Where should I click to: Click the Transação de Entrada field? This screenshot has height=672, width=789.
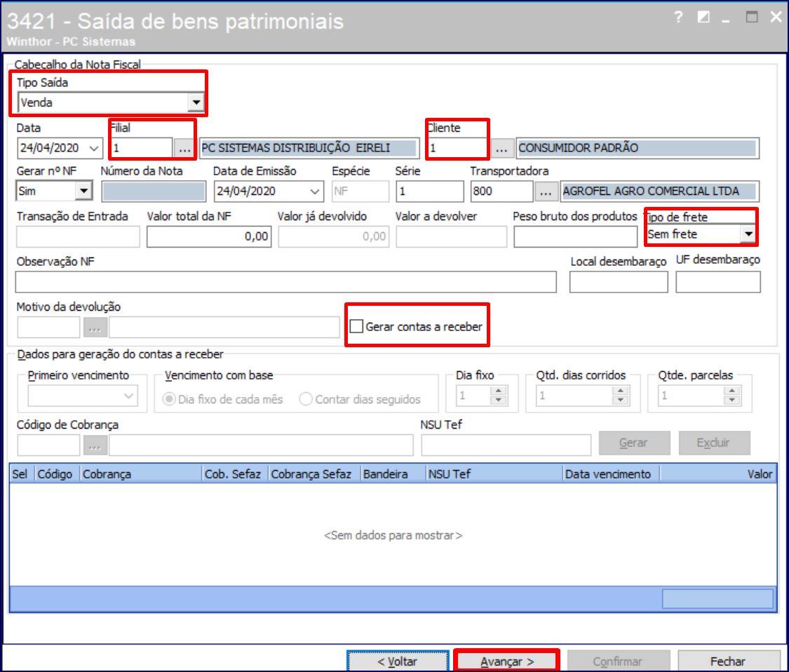pos(78,236)
